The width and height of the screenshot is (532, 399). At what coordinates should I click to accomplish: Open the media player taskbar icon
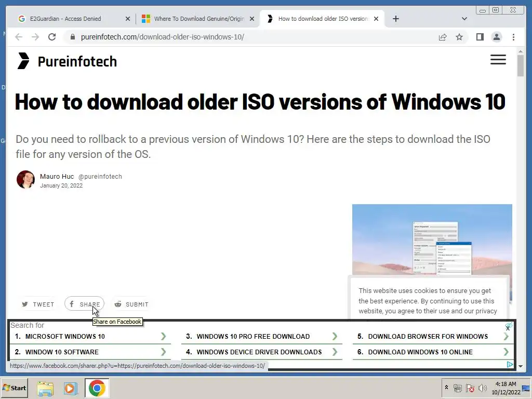tap(71, 389)
